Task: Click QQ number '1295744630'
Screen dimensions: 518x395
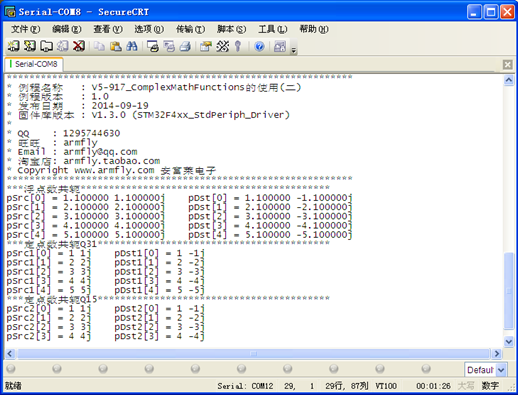Action: pos(92,133)
